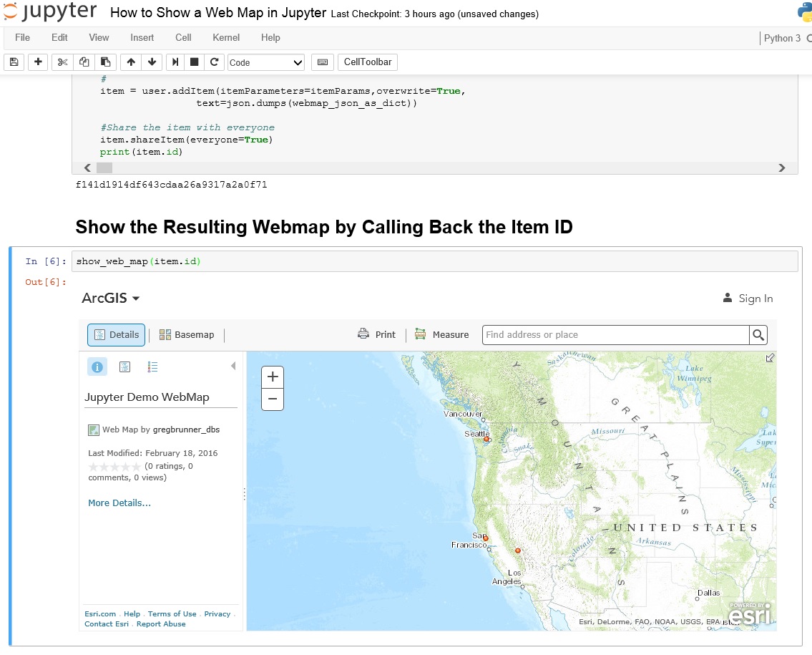Open the About info icon in the map panel
Image resolution: width=812 pixels, height=655 pixels.
[x=97, y=367]
